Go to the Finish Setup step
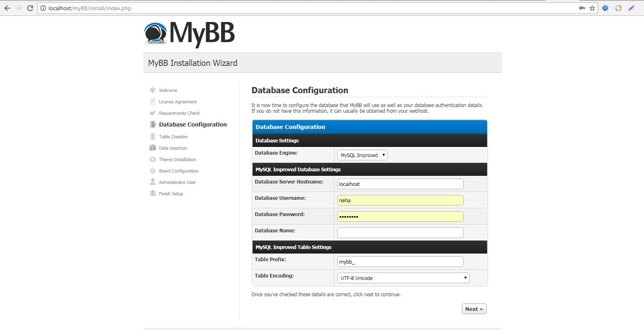 pos(171,194)
